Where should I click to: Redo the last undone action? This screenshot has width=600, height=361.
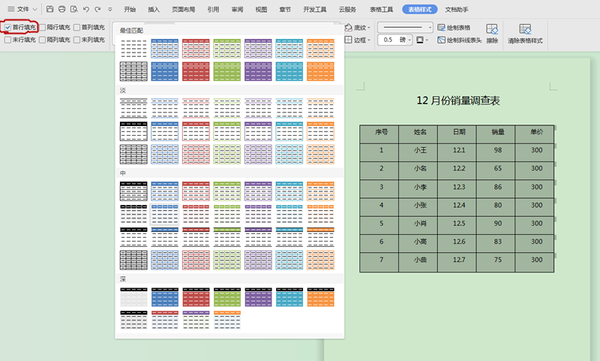click(x=98, y=9)
